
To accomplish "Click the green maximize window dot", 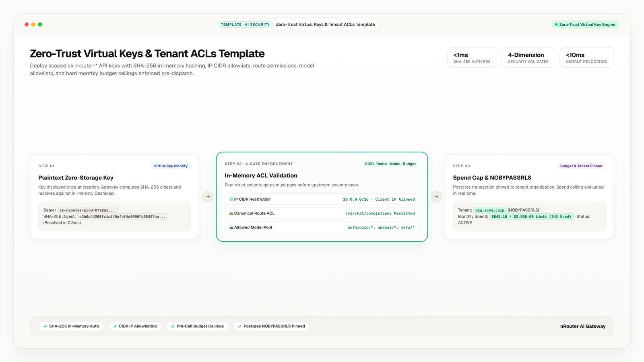I will (40, 25).
